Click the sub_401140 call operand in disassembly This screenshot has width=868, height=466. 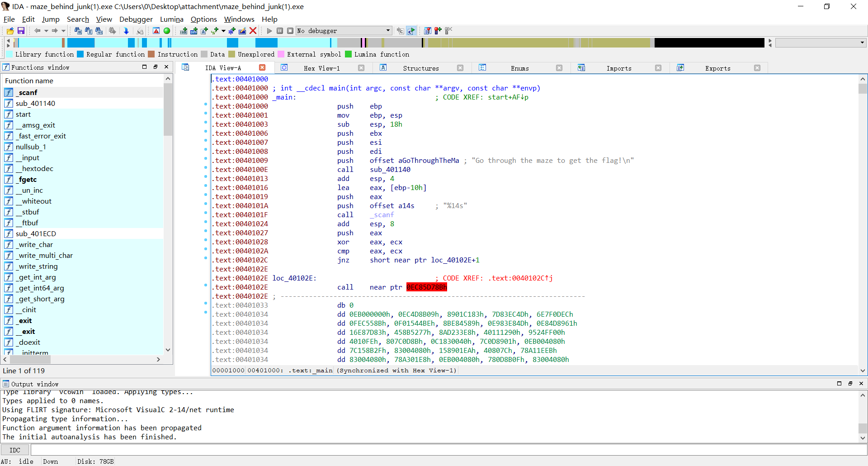click(x=390, y=170)
